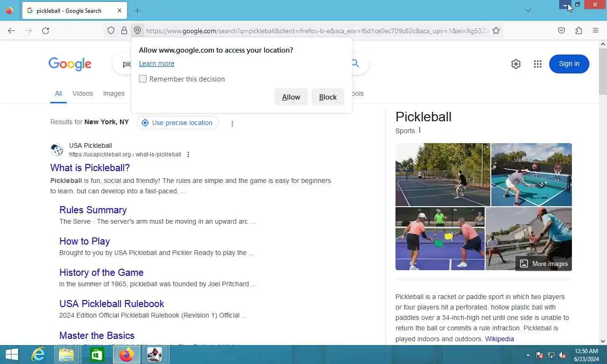
Task: Open the Wikipedia link in the knowledge panel
Action: coord(499,339)
